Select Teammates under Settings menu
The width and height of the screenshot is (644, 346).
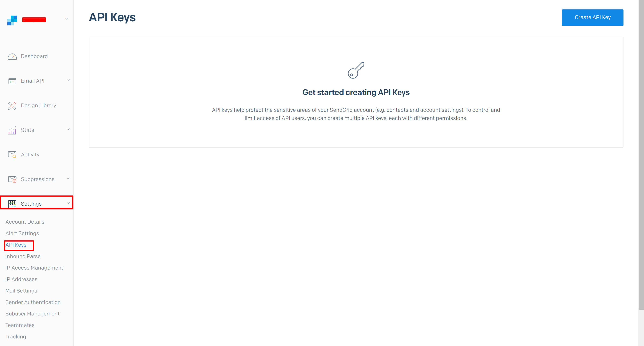click(x=19, y=325)
